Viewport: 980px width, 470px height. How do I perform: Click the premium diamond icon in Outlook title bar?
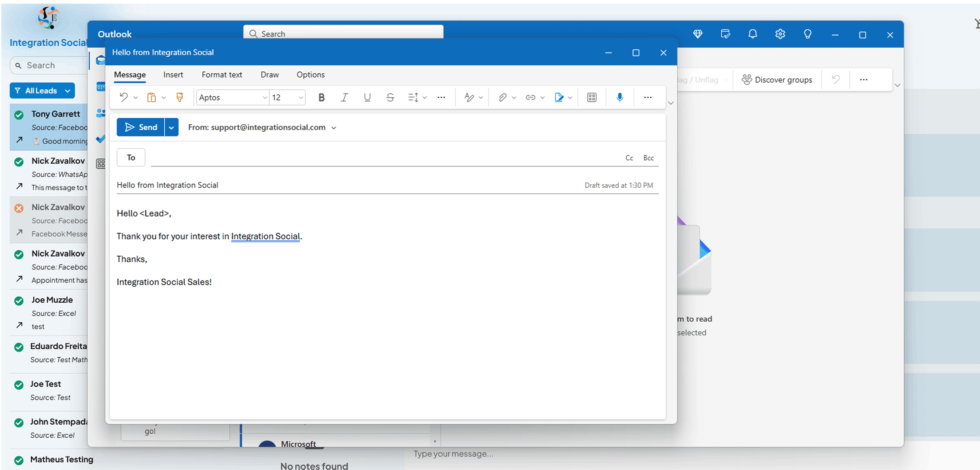coord(698,34)
